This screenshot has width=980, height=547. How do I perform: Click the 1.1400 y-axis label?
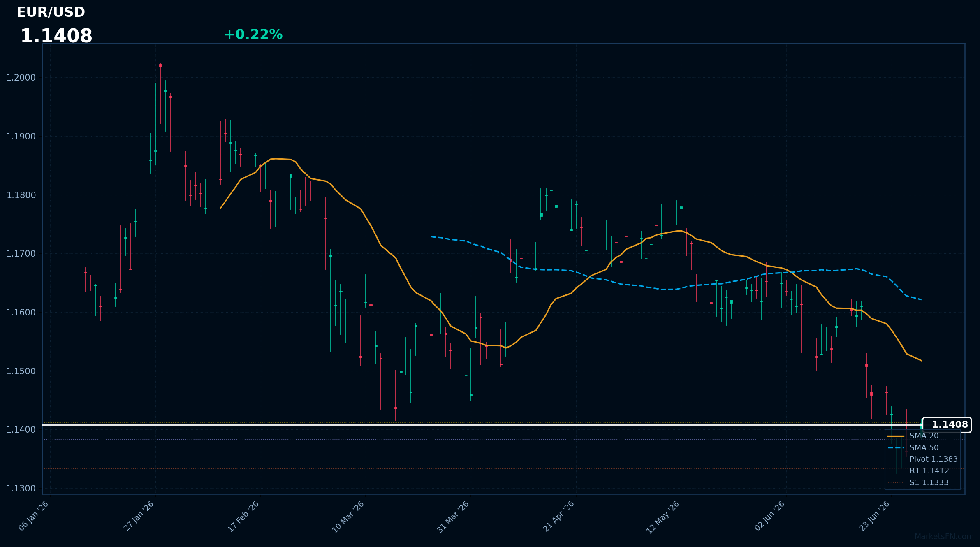[x=21, y=430]
